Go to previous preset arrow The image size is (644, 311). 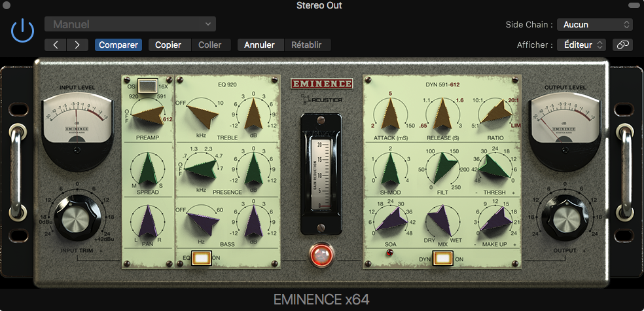[56, 45]
